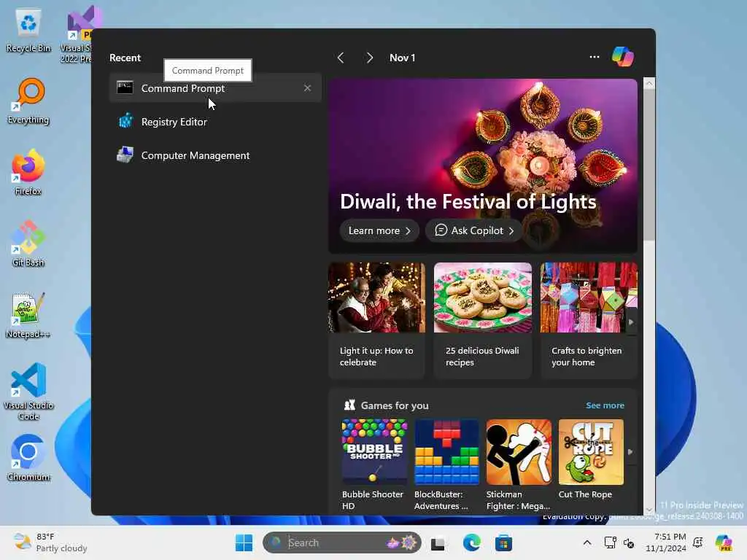The height and width of the screenshot is (560, 747).
Task: Open Copilot from search panel header
Action: pyautogui.click(x=623, y=57)
